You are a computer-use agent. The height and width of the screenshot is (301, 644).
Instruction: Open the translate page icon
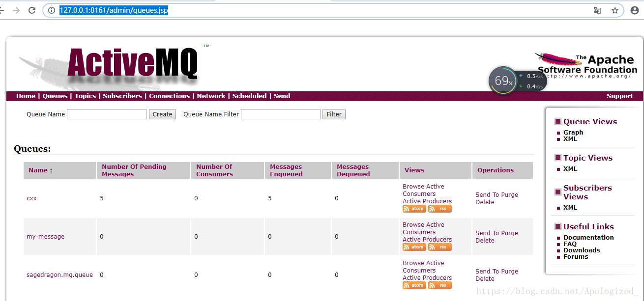click(x=597, y=10)
